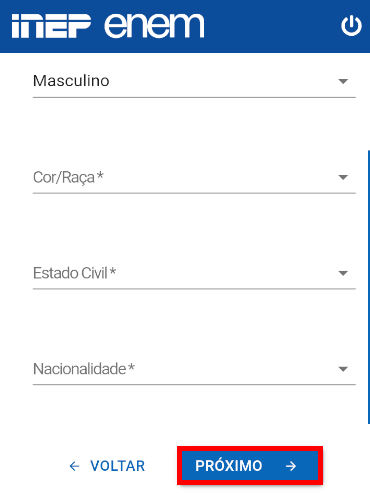
Task: Open the Nacionalidade field label
Action: point(84,369)
